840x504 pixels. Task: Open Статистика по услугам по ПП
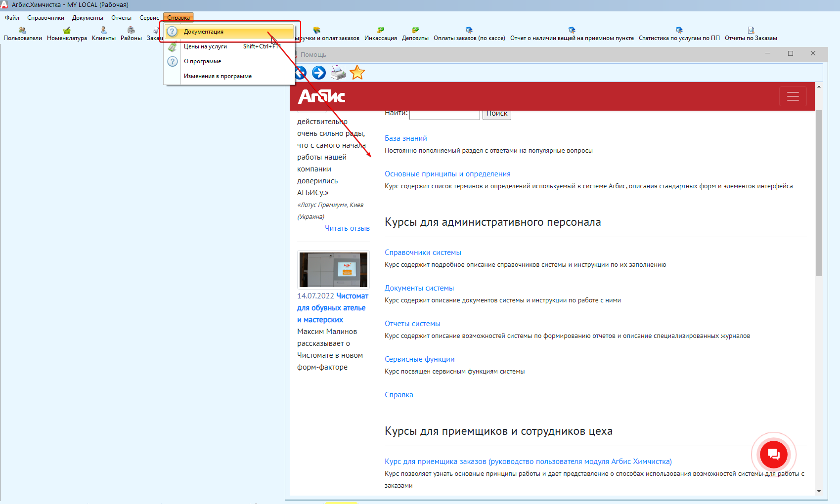(x=679, y=34)
